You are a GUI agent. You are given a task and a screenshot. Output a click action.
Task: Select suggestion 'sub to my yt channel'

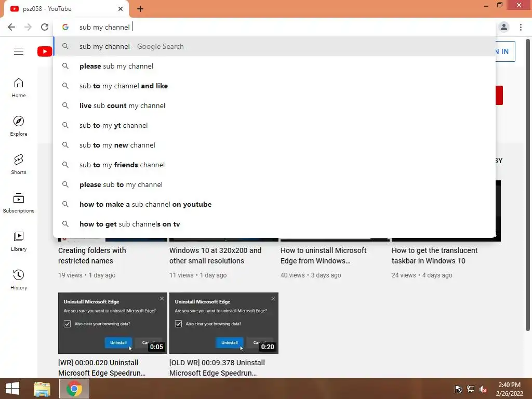pyautogui.click(x=274, y=125)
